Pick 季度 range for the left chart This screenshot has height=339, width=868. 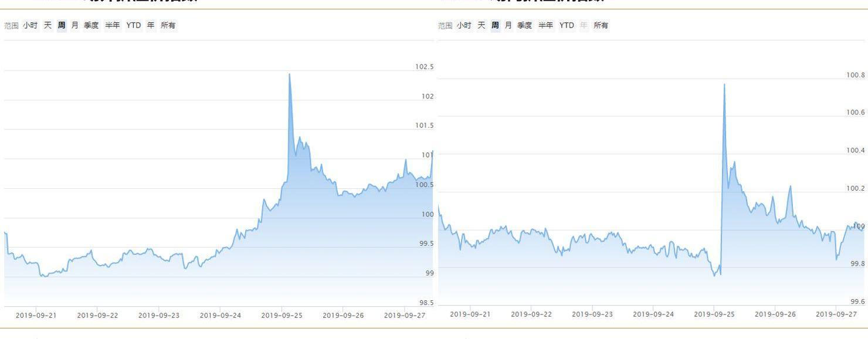point(91,25)
